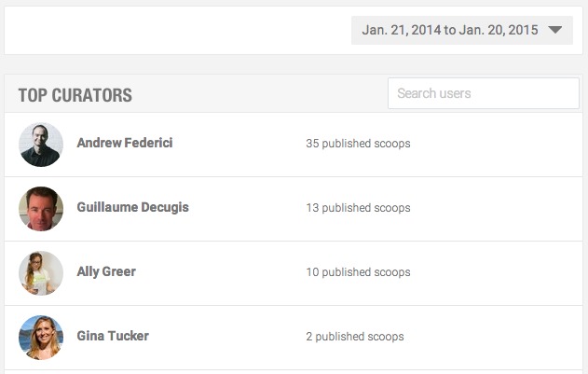Click Andrew Federici's profile avatar
Screen dimensions: 588x374
pos(41,145)
